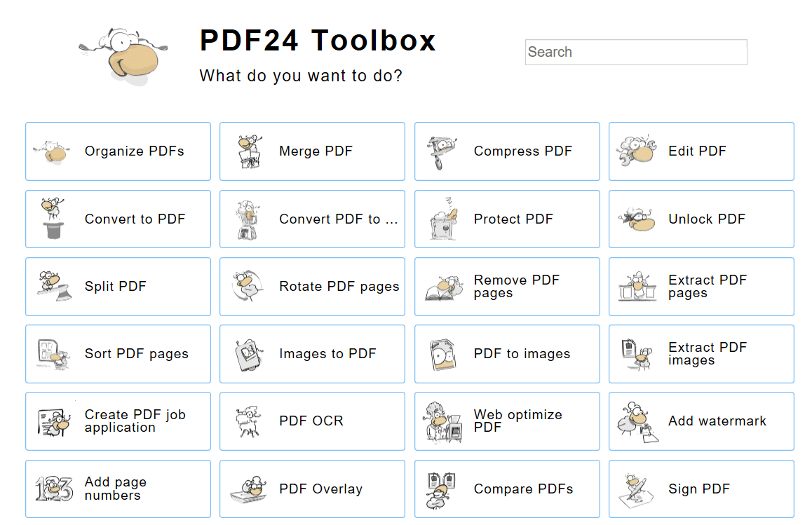Open the Extract PDF images icon
This screenshot has width=812, height=525.
coord(637,354)
